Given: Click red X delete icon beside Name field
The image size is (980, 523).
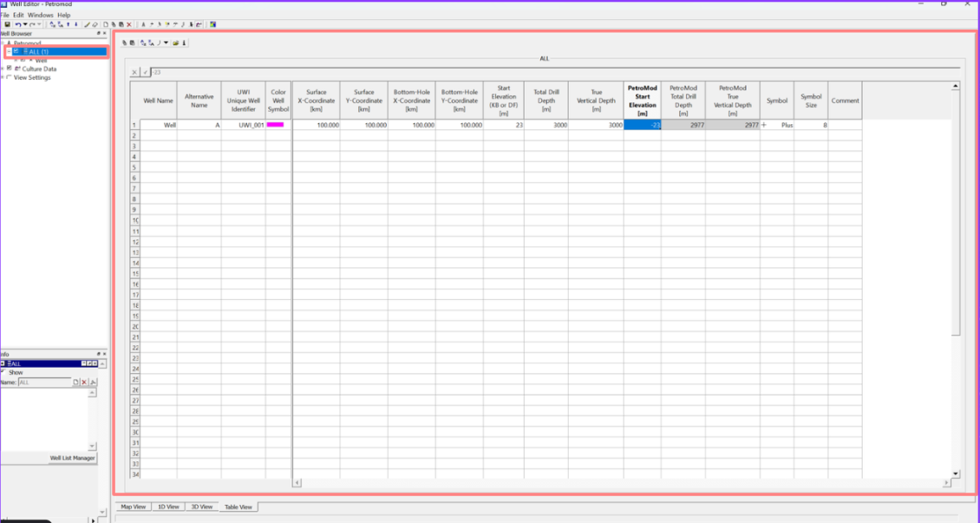Looking at the screenshot, I should [x=84, y=382].
